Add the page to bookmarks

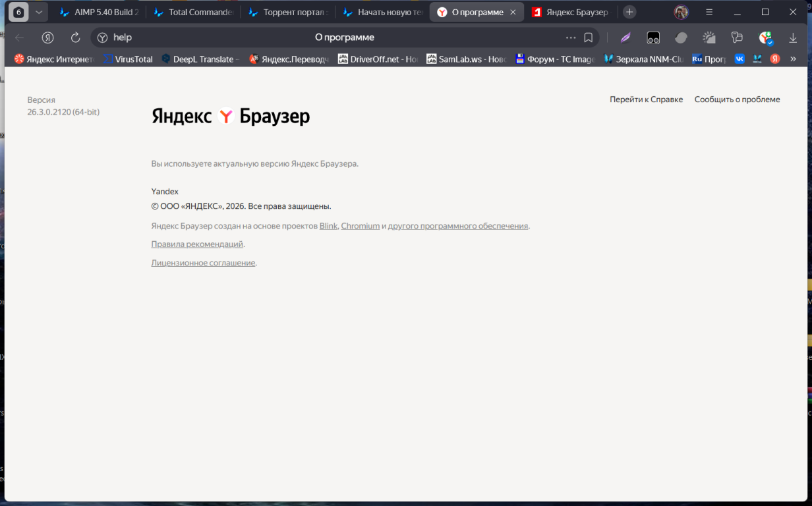(x=589, y=38)
